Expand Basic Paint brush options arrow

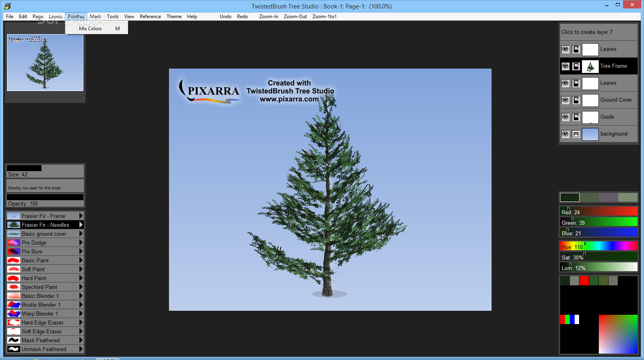81,260
